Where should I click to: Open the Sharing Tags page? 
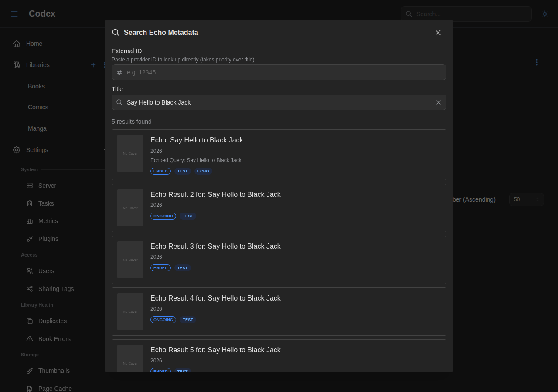tap(56, 288)
